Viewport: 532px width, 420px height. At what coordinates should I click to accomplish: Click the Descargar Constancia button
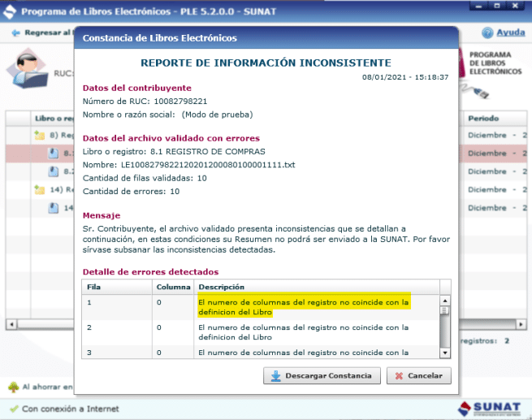322,375
